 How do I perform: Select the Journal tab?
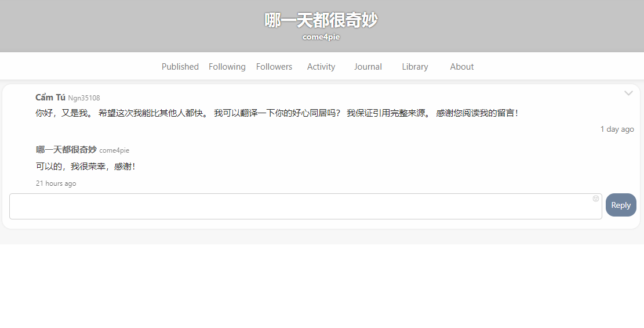pyautogui.click(x=368, y=67)
